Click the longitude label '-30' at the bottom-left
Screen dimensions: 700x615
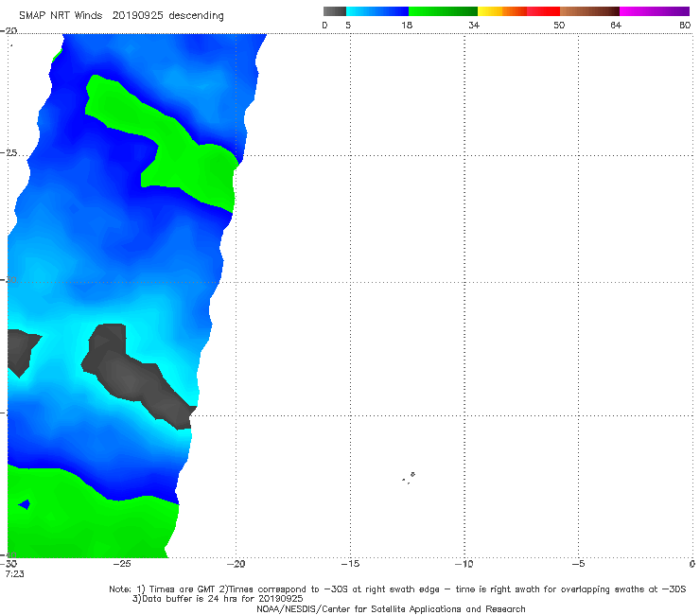click(x=9, y=564)
